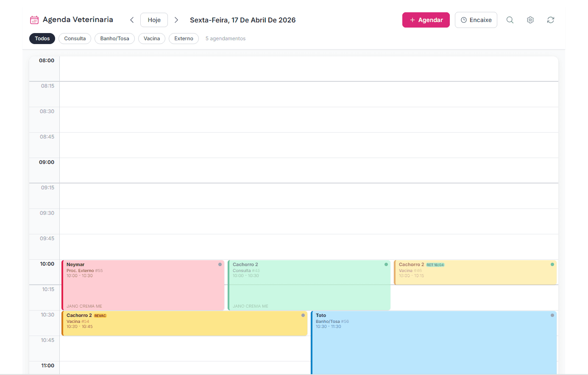Image resolution: width=588 pixels, height=375 pixels.
Task: Click Vacina #54 text on REVAC card
Action: point(78,322)
